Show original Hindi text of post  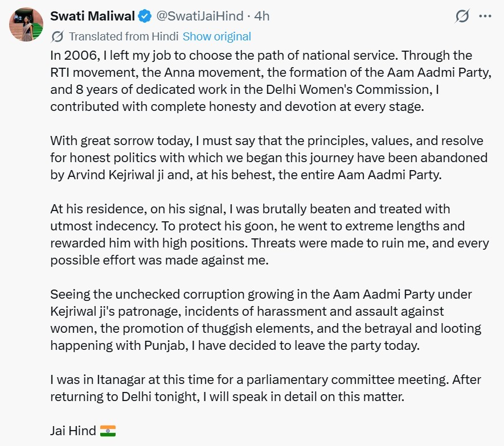click(216, 37)
